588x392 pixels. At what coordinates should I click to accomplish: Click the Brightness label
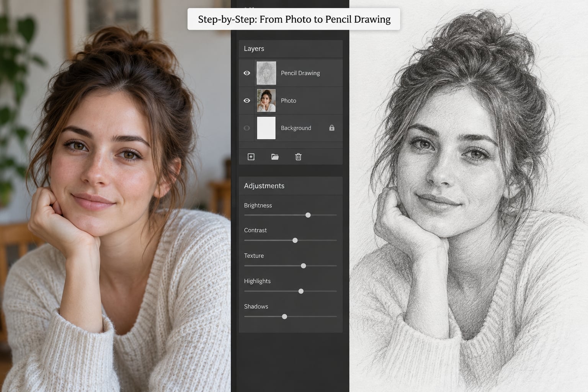[258, 206]
